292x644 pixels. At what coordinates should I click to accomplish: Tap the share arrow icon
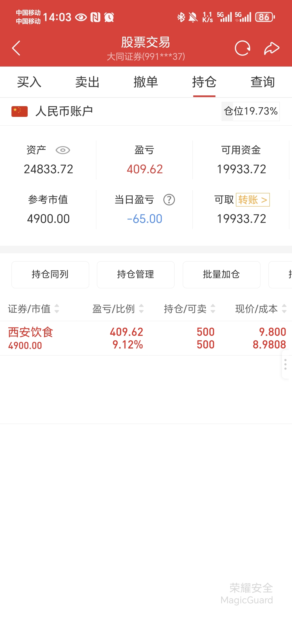pyautogui.click(x=272, y=48)
